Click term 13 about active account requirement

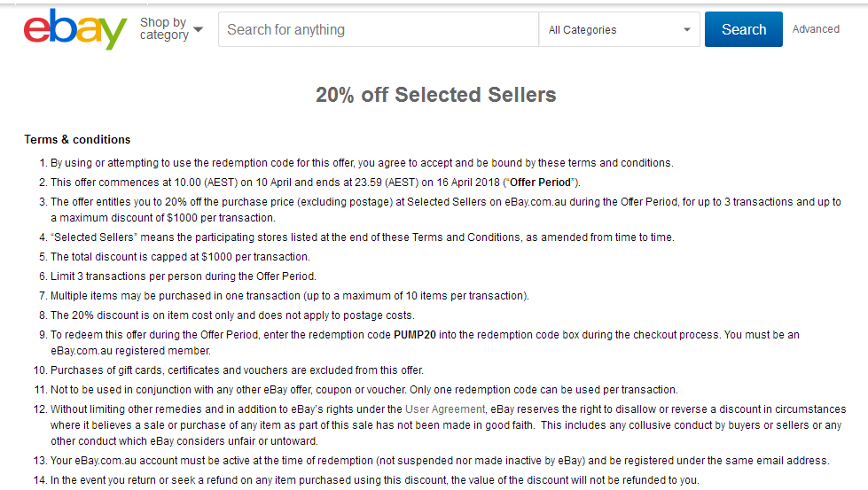coord(440,461)
